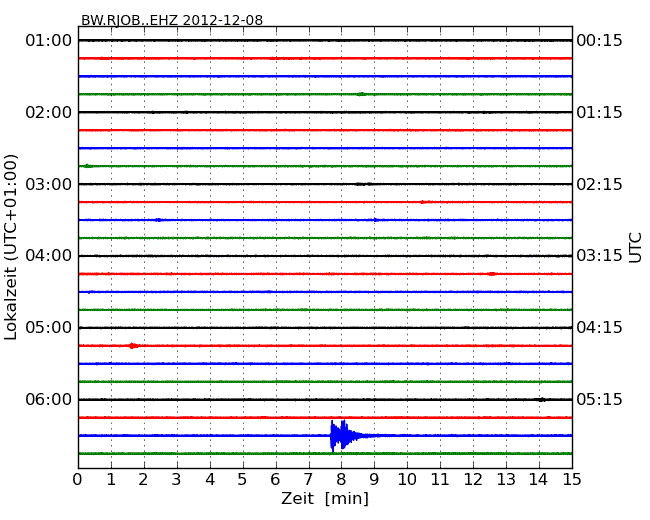
Task: Click the red blip near minute 12.5 on 04:15 trace
Action: click(492, 274)
